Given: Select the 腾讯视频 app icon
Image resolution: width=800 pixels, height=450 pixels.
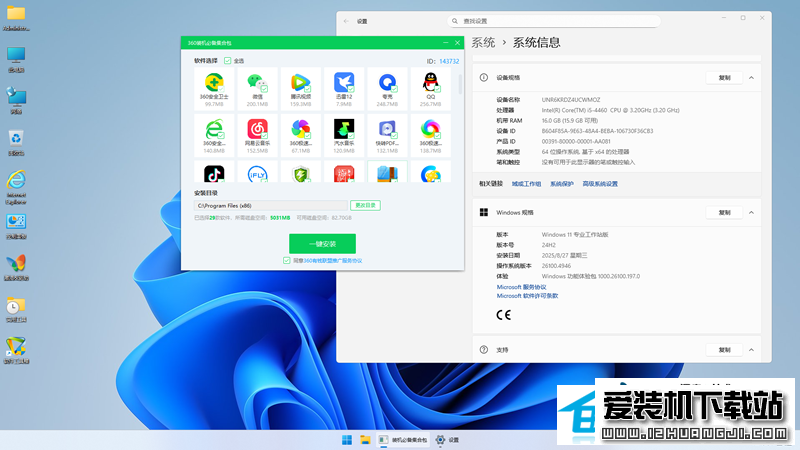Looking at the screenshot, I should pyautogui.click(x=301, y=82).
